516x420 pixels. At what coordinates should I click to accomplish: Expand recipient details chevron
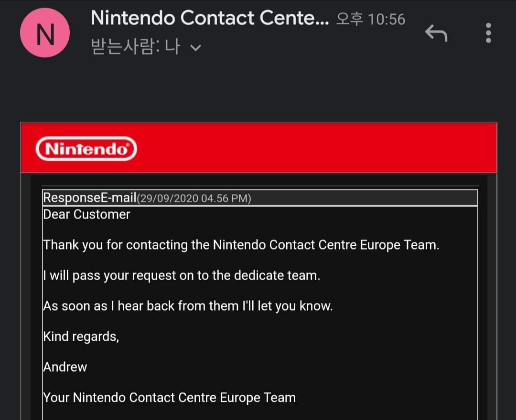(x=195, y=48)
